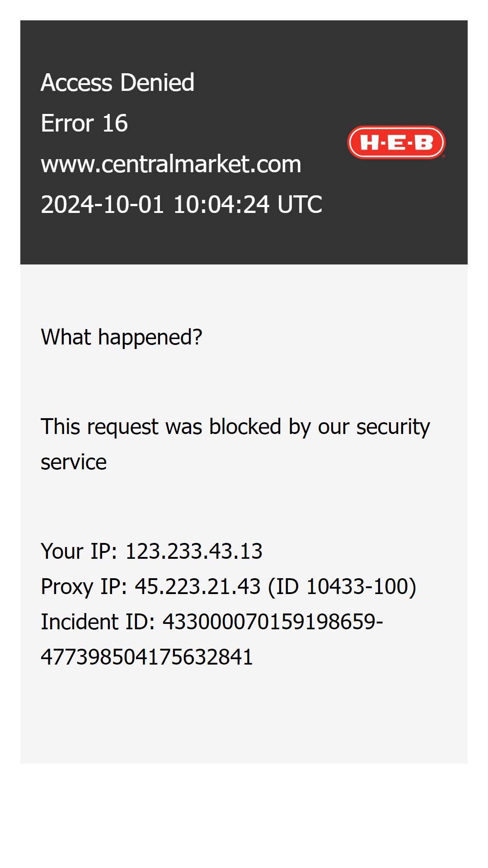This screenshot has width=488, height=868.
Task: Click the What happened? heading
Action: tap(122, 337)
